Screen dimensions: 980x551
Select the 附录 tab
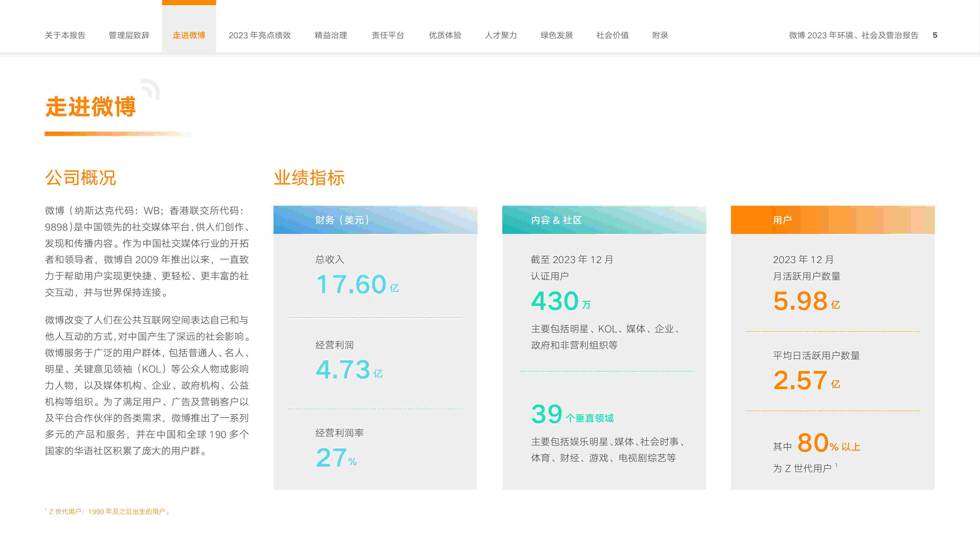coord(660,35)
